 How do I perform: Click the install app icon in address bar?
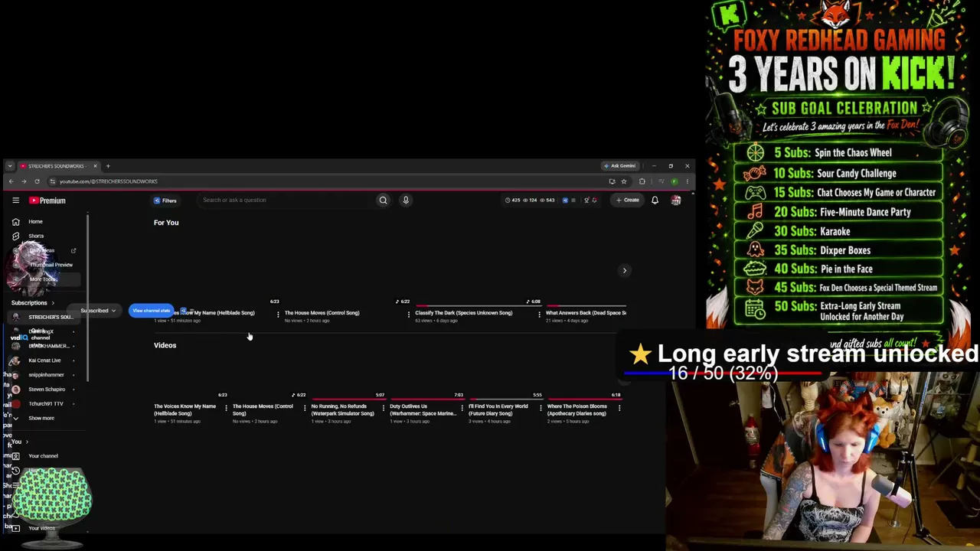(x=612, y=181)
